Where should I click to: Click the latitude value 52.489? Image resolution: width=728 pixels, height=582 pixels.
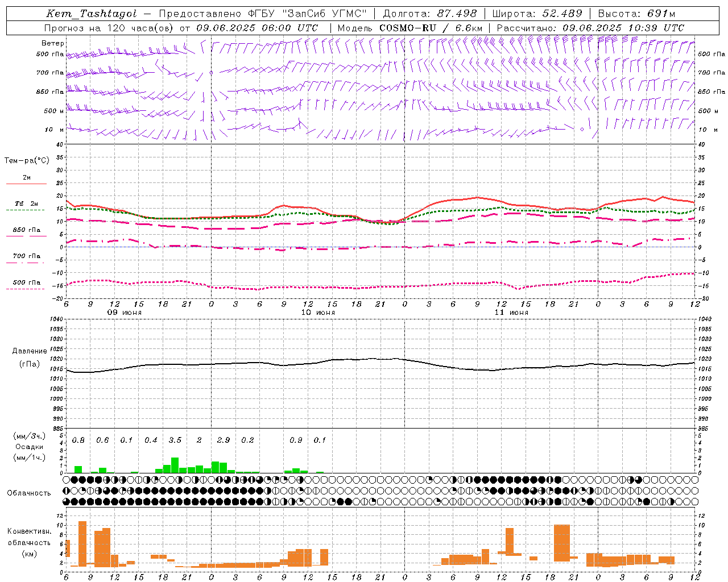pyautogui.click(x=562, y=14)
